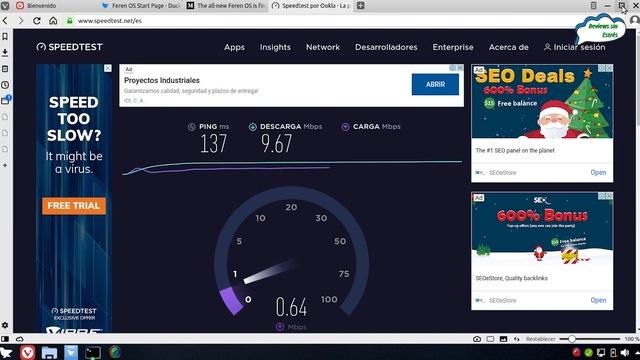
Task: Open the Vivaldi main menu button
Action: [5, 6]
